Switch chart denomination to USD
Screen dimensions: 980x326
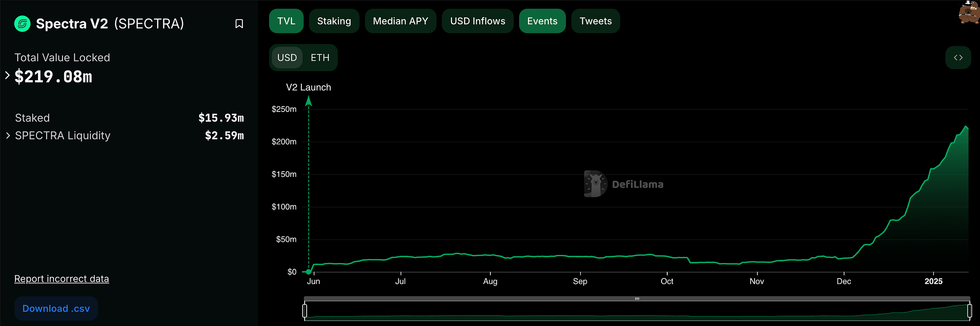click(x=287, y=58)
